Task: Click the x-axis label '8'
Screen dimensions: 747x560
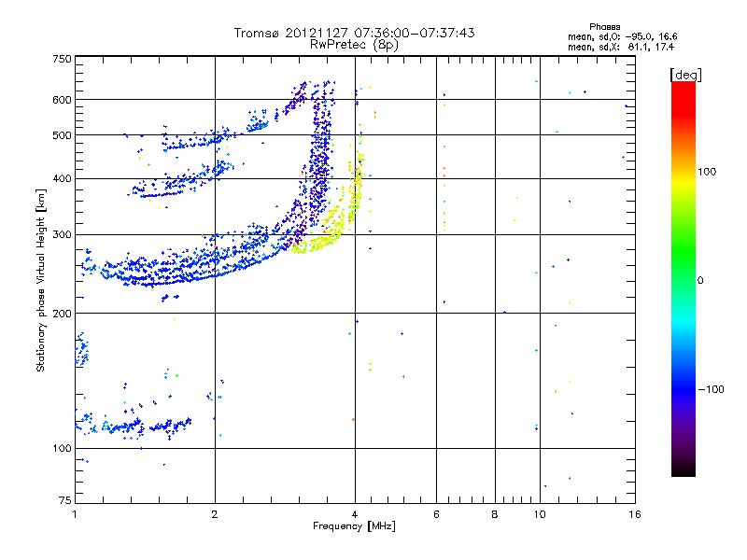Action: pyautogui.click(x=495, y=514)
